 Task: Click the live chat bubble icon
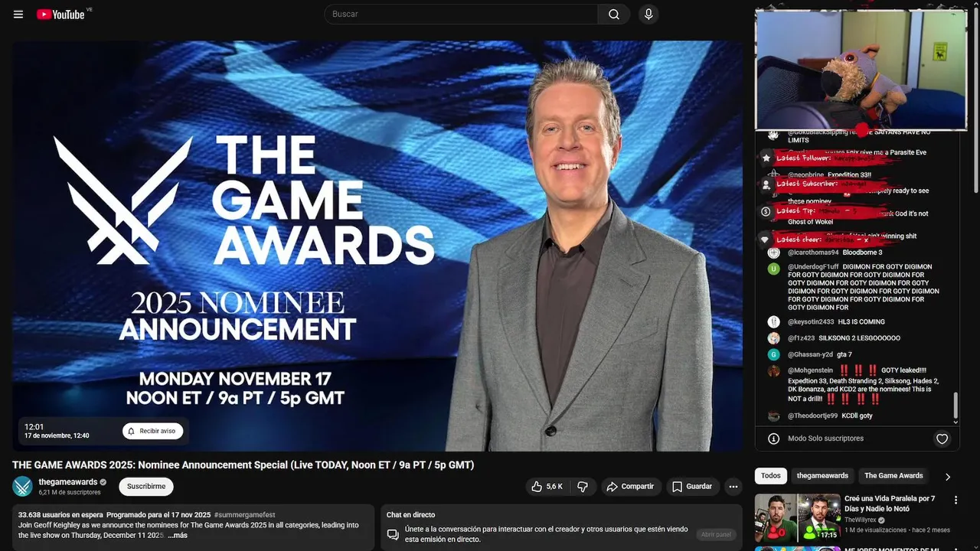pyautogui.click(x=393, y=534)
